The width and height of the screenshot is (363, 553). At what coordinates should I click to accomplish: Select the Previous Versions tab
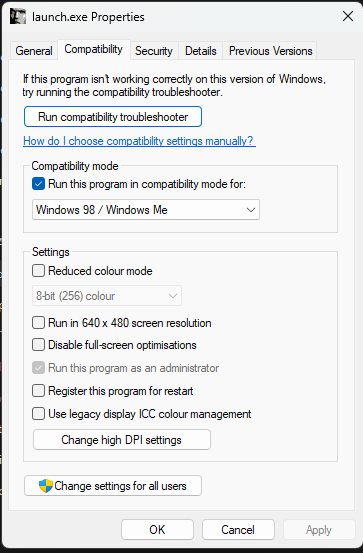pos(271,51)
